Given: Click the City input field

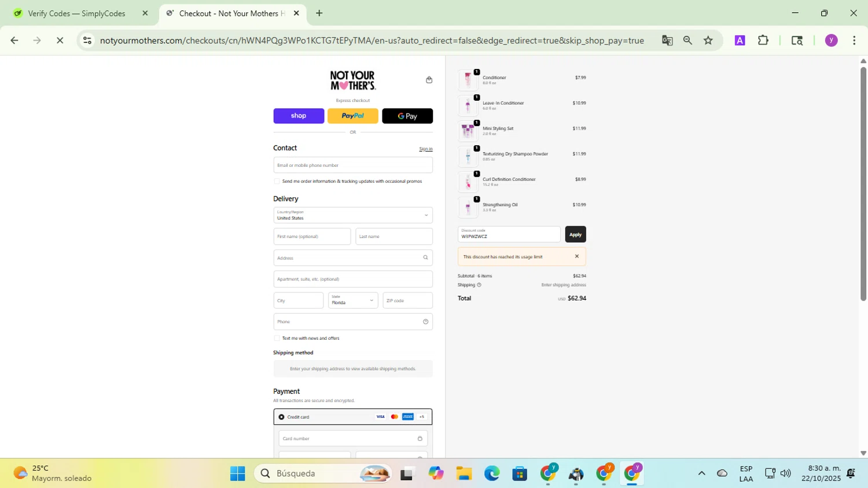Looking at the screenshot, I should [299, 300].
